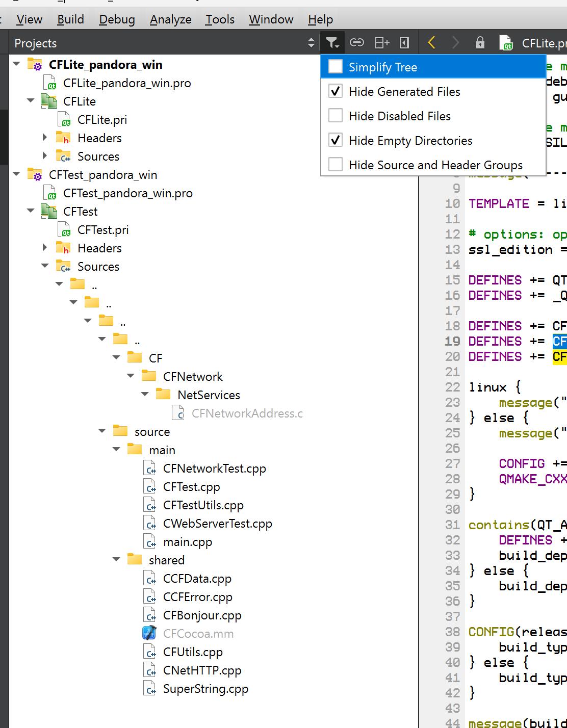Uncheck Hide Generated Files
The height and width of the screenshot is (728, 567).
(336, 91)
